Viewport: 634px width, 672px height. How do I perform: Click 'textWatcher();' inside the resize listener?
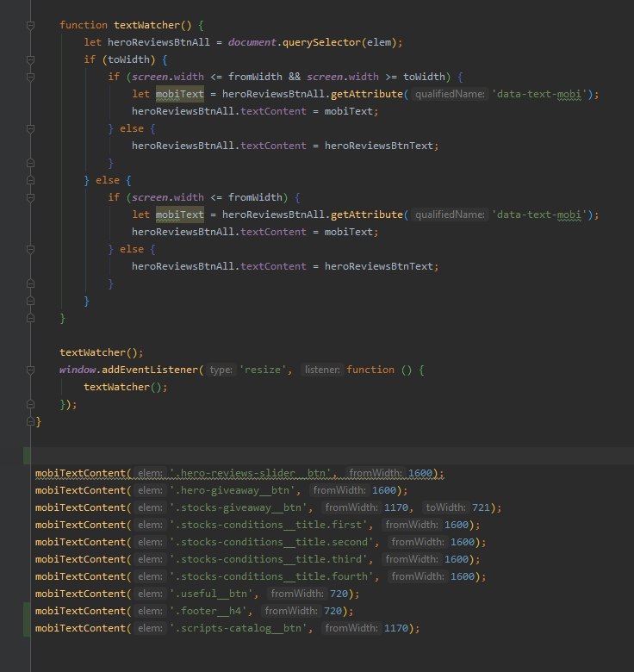[x=126, y=387]
